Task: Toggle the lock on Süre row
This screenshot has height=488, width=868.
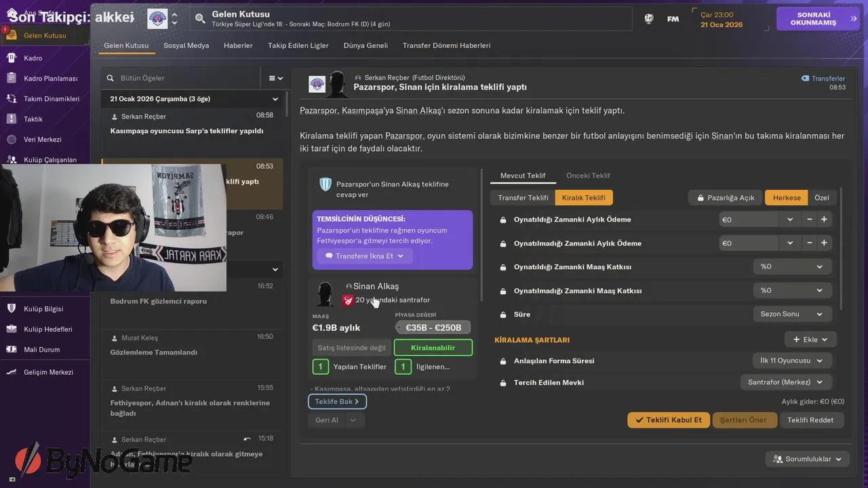Action: 503,314
